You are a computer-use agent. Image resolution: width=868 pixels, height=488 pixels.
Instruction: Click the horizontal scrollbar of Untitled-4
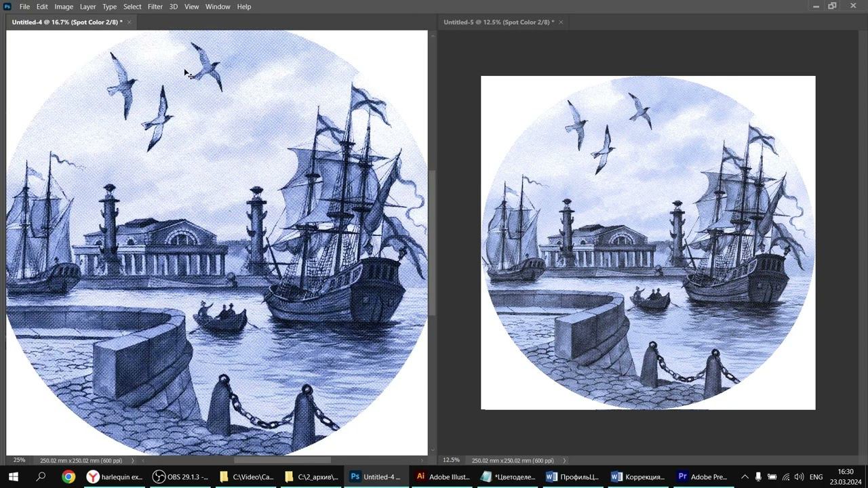[282, 460]
